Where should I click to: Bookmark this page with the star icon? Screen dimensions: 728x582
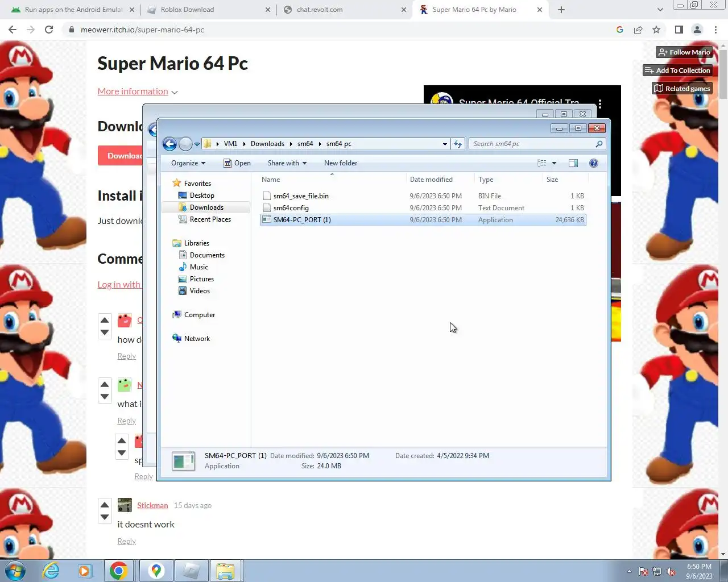coord(656,30)
